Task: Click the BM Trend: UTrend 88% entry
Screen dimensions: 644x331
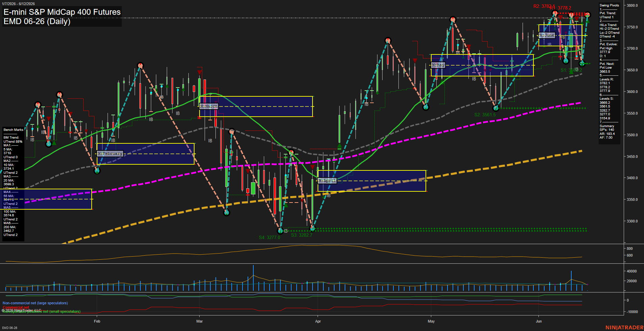Action: [13, 140]
